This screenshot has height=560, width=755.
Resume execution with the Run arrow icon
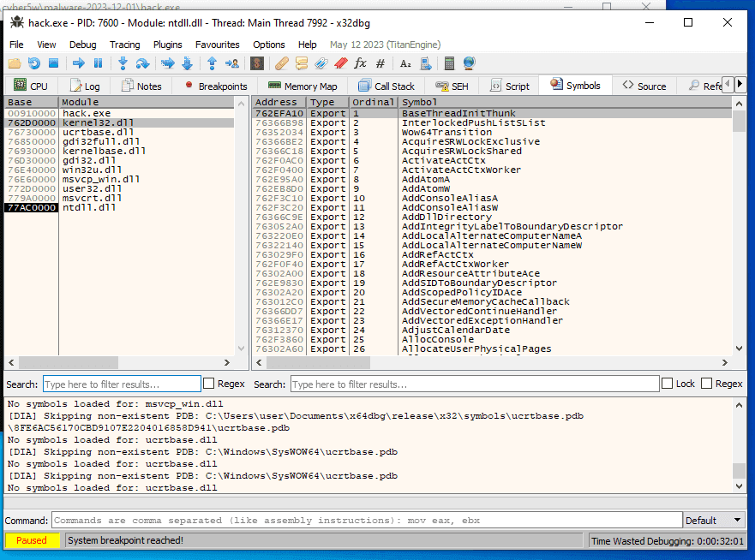pyautogui.click(x=77, y=63)
